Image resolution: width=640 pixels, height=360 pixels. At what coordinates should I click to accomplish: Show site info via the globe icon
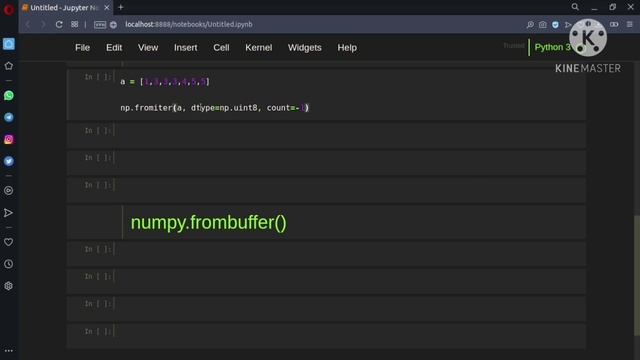113,25
